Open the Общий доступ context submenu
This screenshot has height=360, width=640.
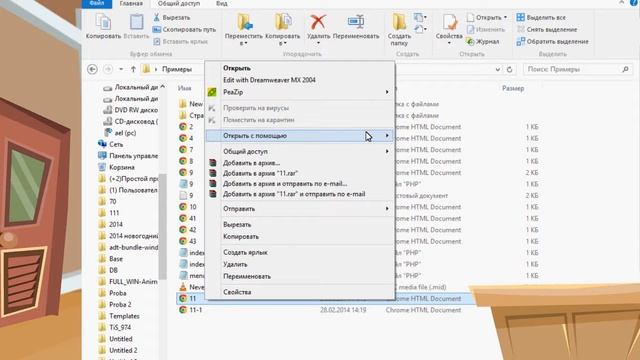pyautogui.click(x=300, y=151)
